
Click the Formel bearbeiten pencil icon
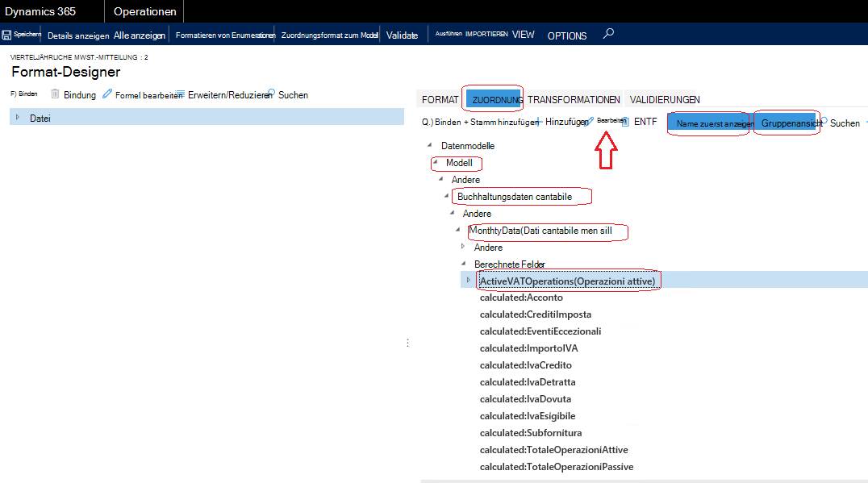(x=107, y=94)
